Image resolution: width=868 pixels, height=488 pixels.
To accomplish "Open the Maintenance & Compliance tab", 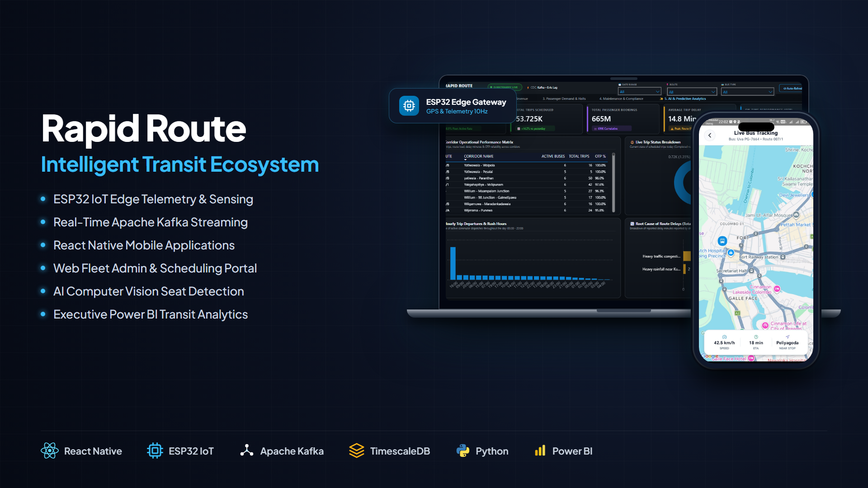I will point(621,99).
